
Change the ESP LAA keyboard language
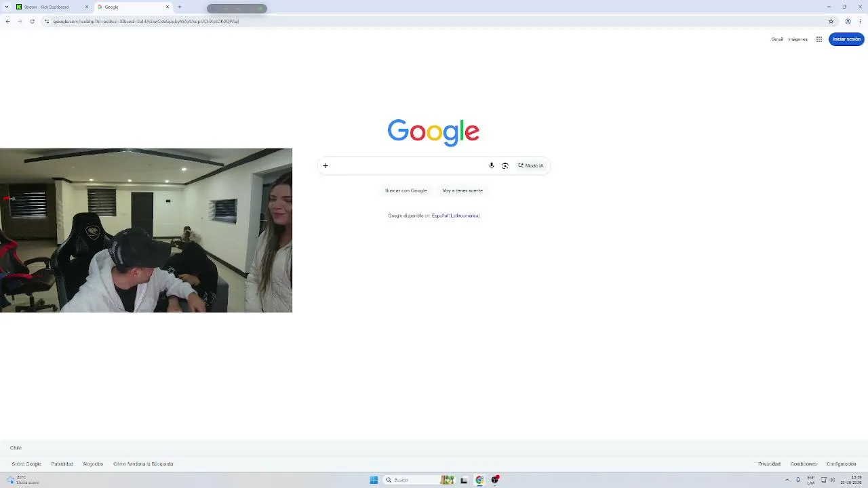click(x=811, y=480)
